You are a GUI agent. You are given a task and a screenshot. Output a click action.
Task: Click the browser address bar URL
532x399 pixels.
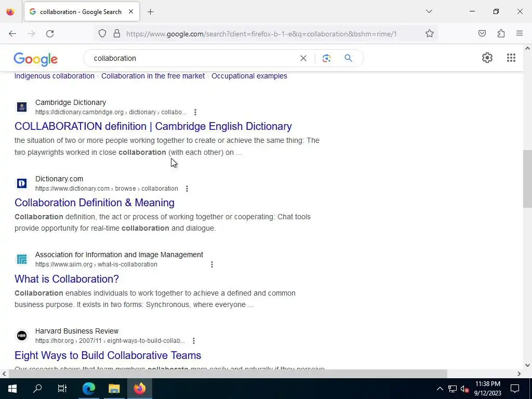(x=261, y=34)
